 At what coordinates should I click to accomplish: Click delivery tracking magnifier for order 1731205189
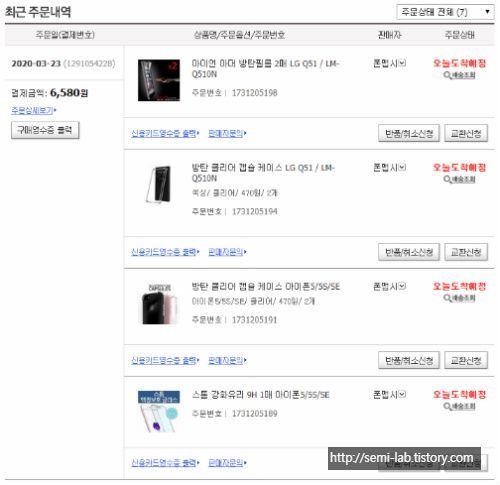pyautogui.click(x=459, y=406)
